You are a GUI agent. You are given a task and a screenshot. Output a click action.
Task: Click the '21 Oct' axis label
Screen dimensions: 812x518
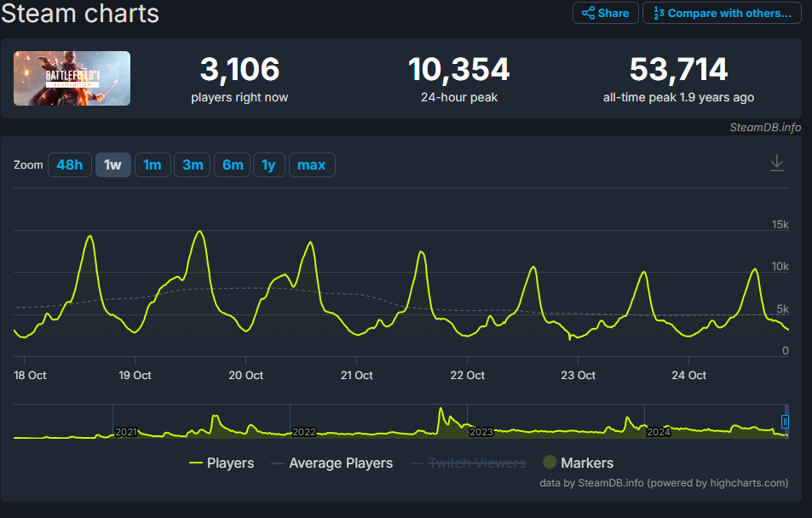[357, 375]
